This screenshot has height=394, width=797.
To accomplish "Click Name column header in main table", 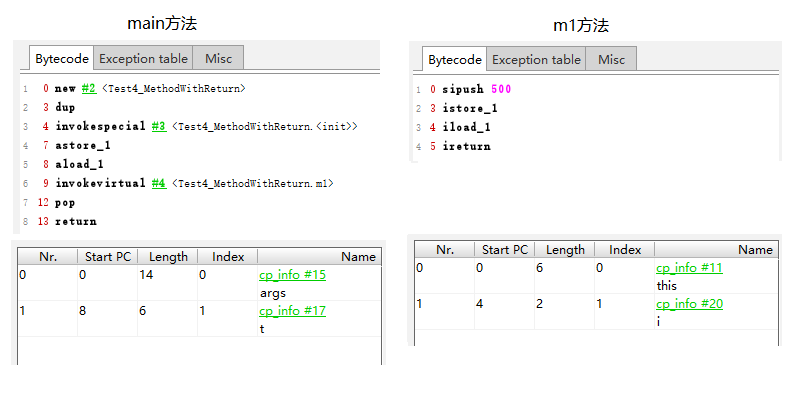I will point(319,257).
